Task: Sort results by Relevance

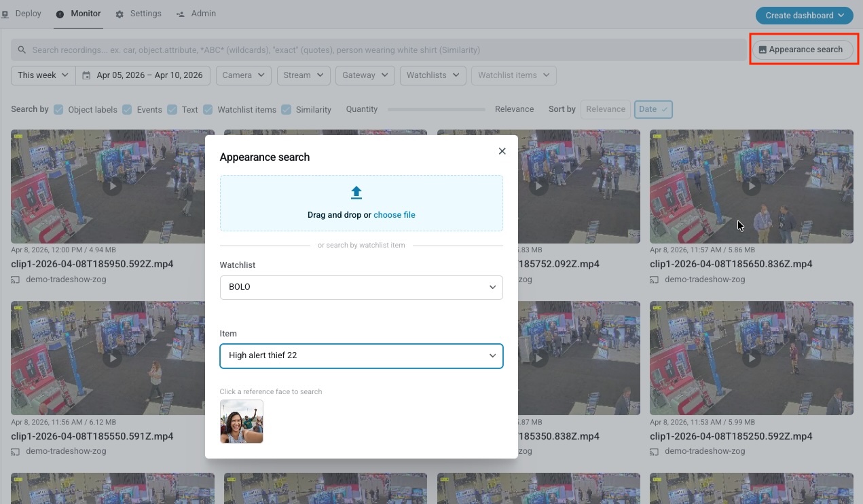Action: (x=606, y=109)
